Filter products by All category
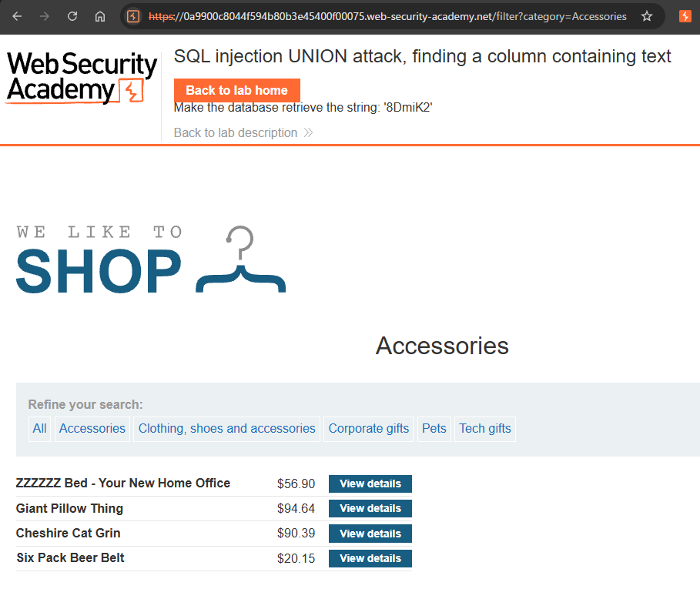700x599 pixels. (x=39, y=429)
